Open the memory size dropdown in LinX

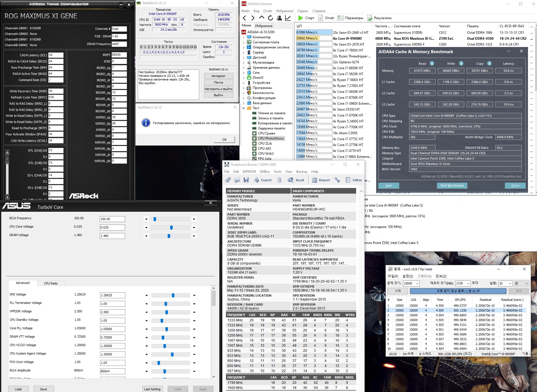pos(468,283)
